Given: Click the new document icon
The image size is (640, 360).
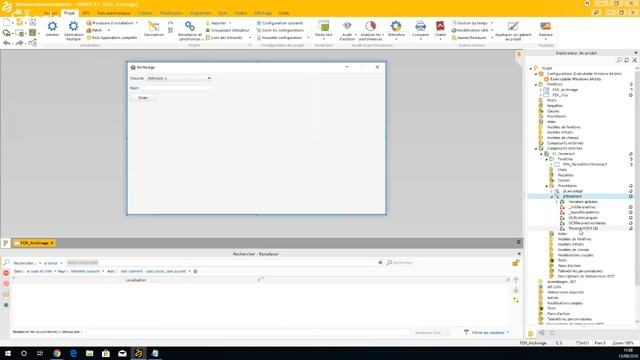Looking at the screenshot, I should click(7, 22).
